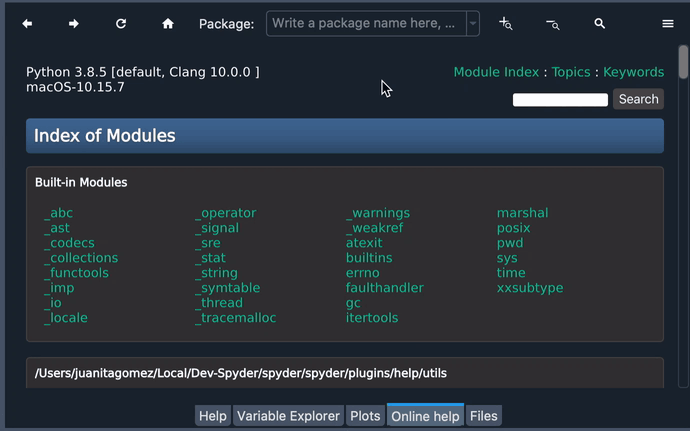Focus the Package name input field
This screenshot has width=690, height=431.
pyautogui.click(x=366, y=23)
